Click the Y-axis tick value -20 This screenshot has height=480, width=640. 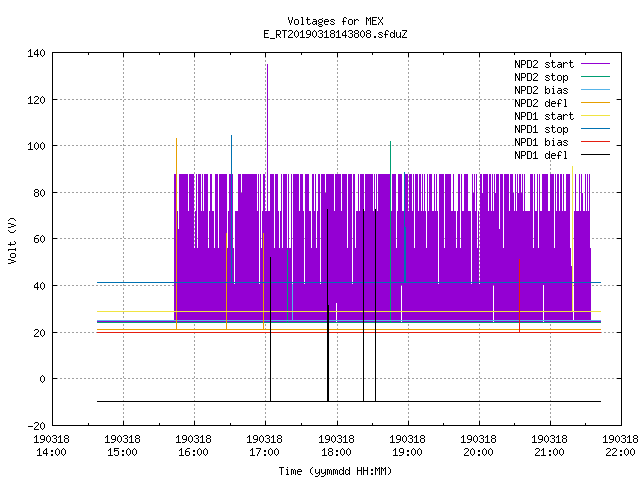(x=36, y=426)
